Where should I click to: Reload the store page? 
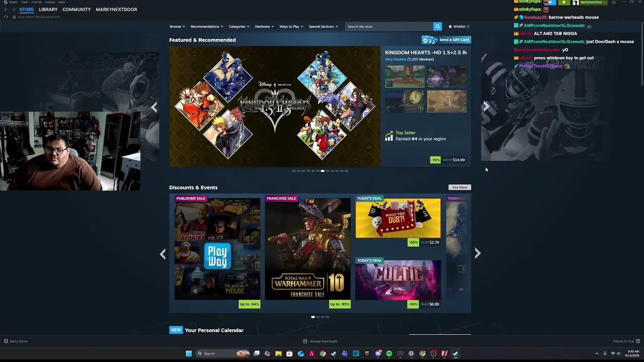[6, 17]
